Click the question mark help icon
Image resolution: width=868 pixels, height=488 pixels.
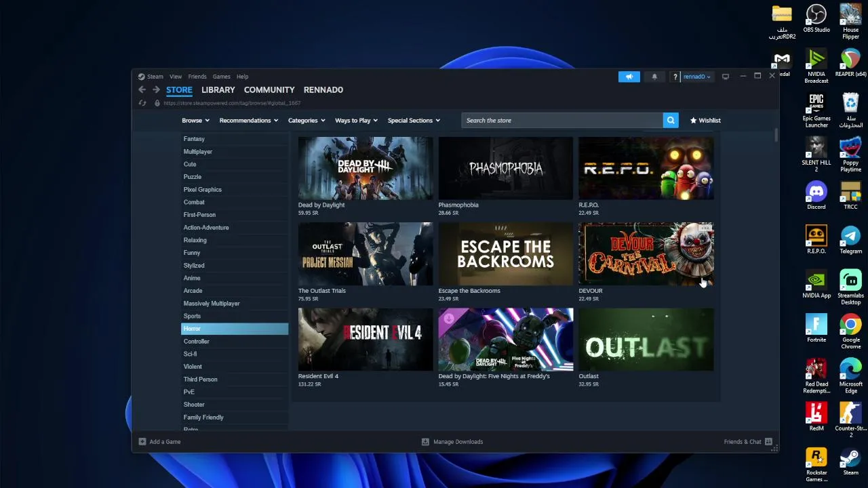click(675, 77)
